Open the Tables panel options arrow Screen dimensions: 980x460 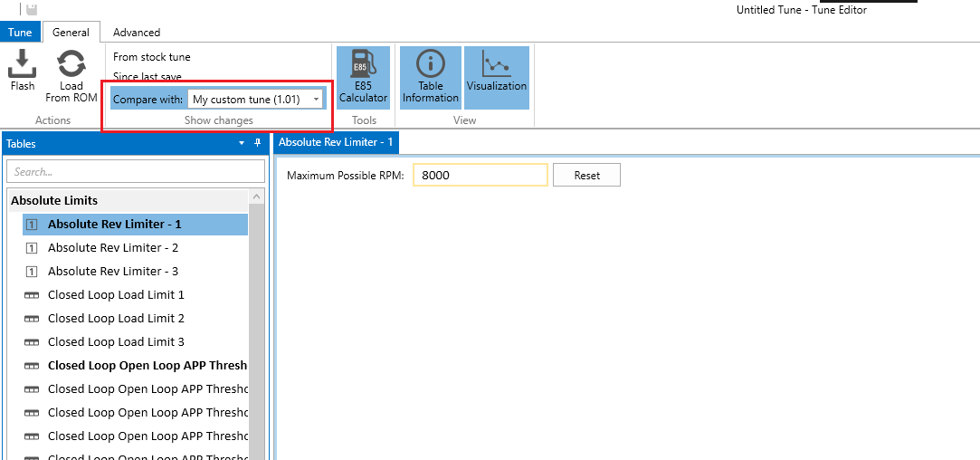tap(242, 143)
